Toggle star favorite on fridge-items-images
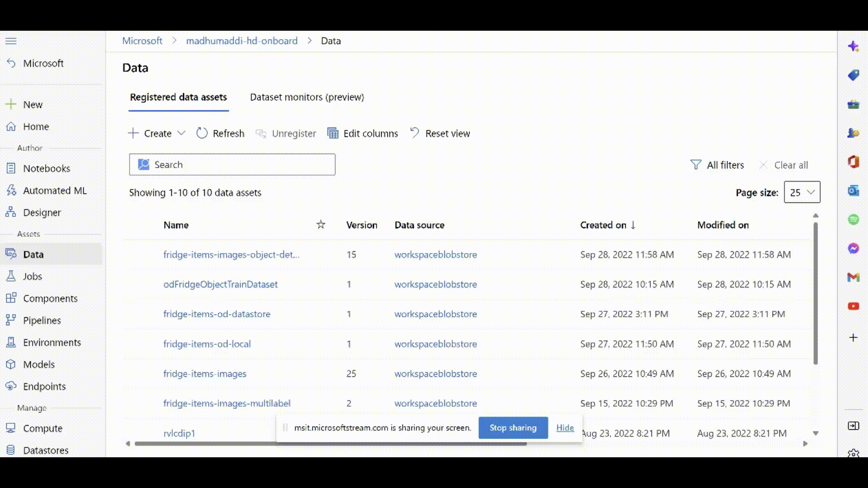Screen dimensions: 868x488 click(x=321, y=374)
